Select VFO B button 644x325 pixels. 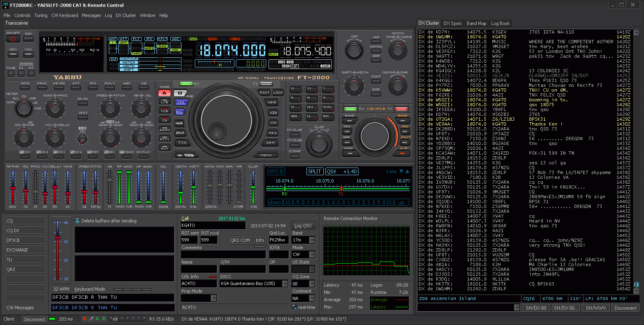[x=180, y=93]
